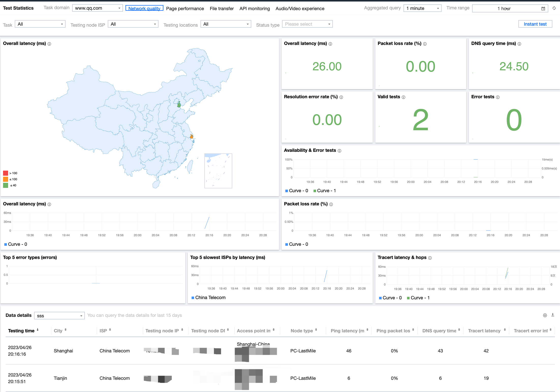Click the info icon next to Packet loss rate card

pyautogui.click(x=425, y=44)
